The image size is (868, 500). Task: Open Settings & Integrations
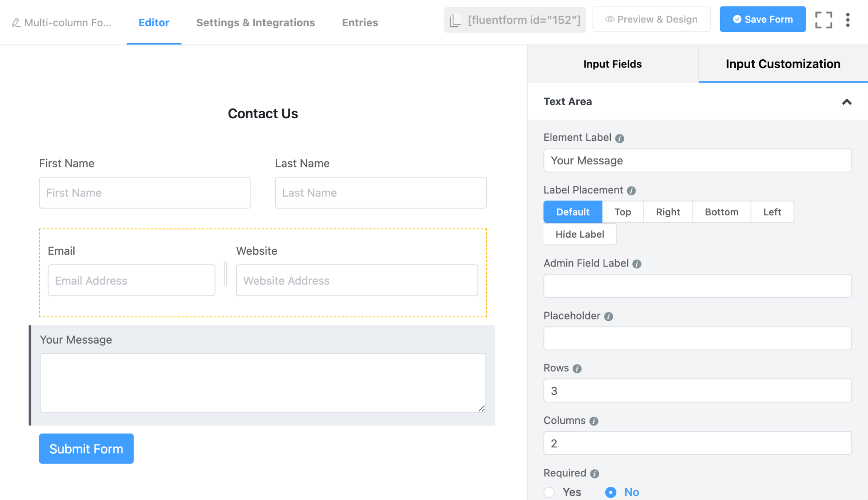click(x=255, y=22)
